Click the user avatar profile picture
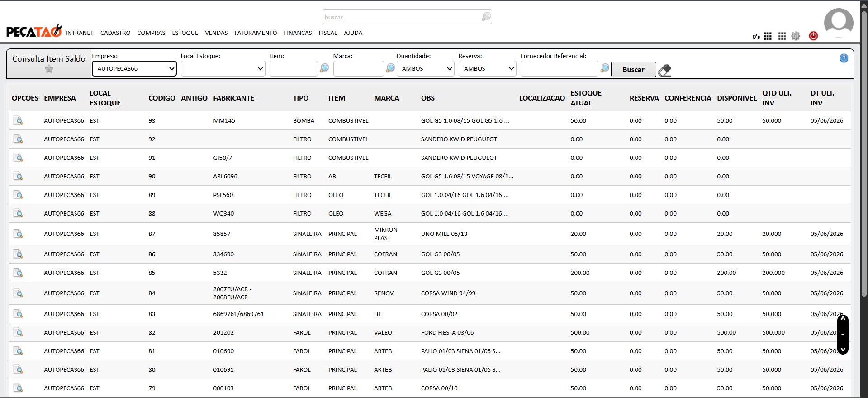 (x=838, y=22)
